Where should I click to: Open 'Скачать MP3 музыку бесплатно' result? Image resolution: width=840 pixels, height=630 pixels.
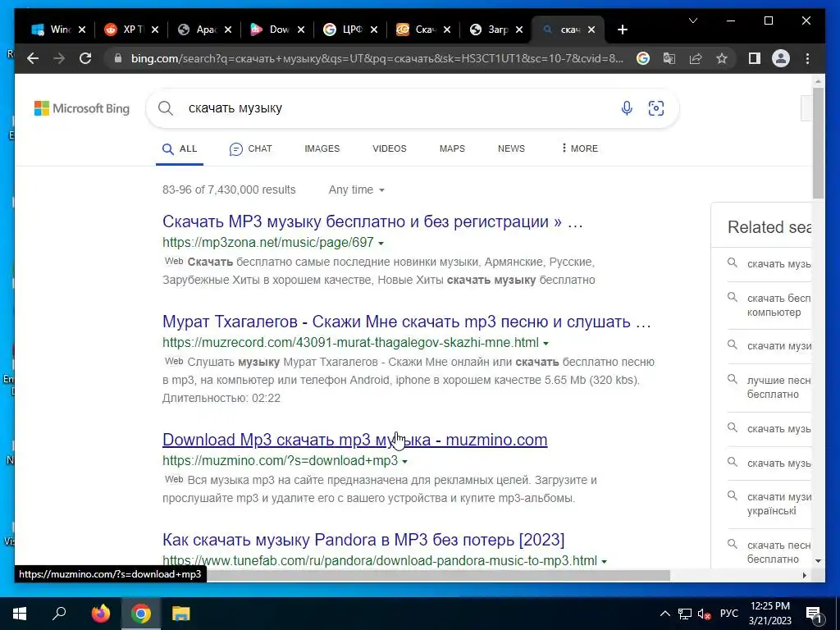(372, 221)
